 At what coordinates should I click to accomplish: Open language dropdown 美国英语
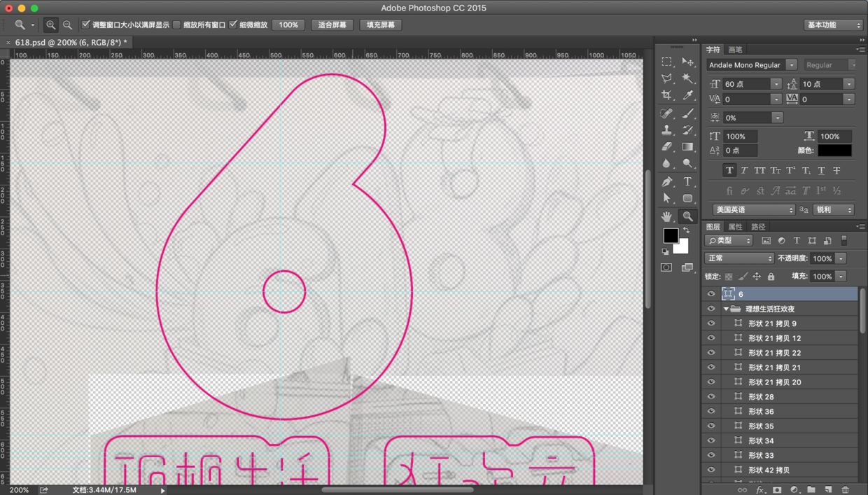(x=754, y=209)
